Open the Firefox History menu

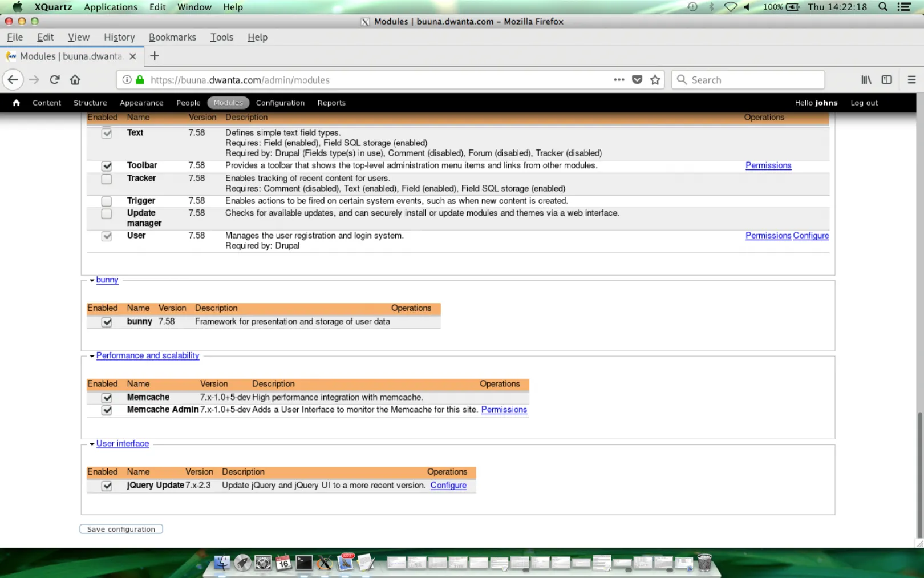[x=119, y=37]
